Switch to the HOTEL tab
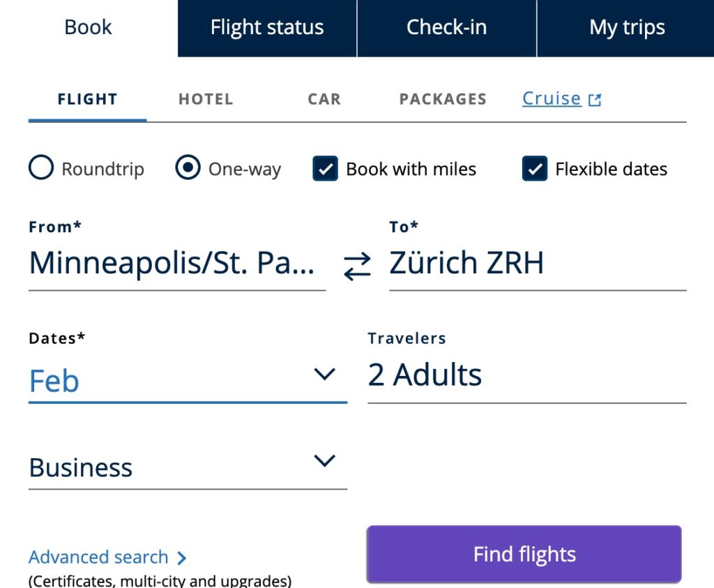Screen dimensions: 714x588 (x=205, y=98)
